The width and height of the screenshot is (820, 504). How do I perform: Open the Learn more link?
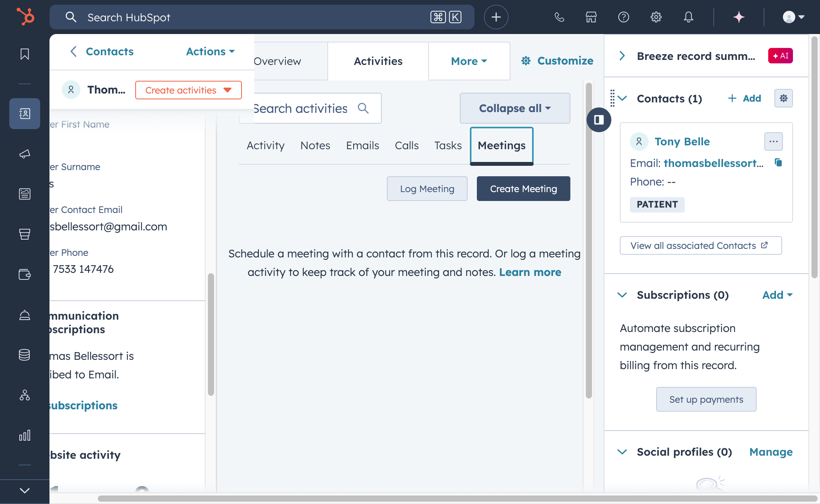530,272
